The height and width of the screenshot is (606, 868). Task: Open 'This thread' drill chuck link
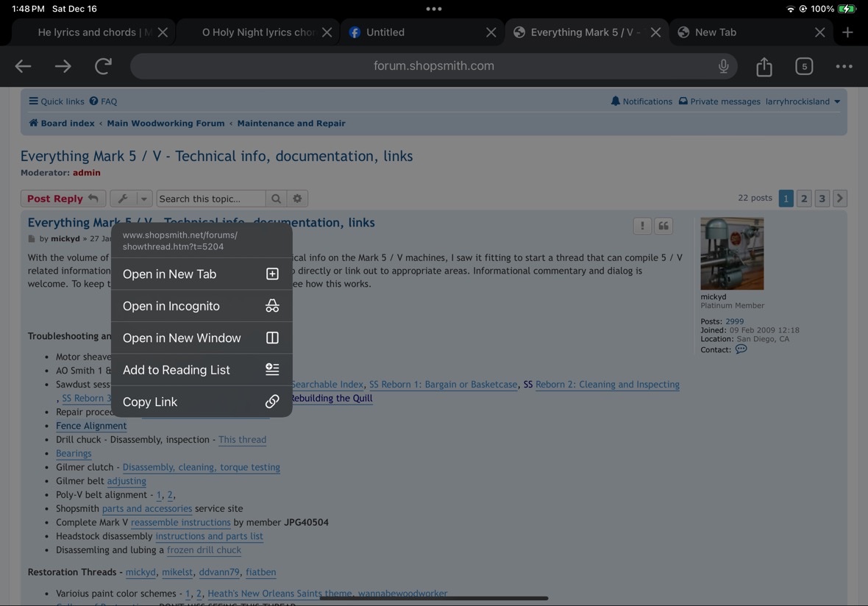pos(242,439)
